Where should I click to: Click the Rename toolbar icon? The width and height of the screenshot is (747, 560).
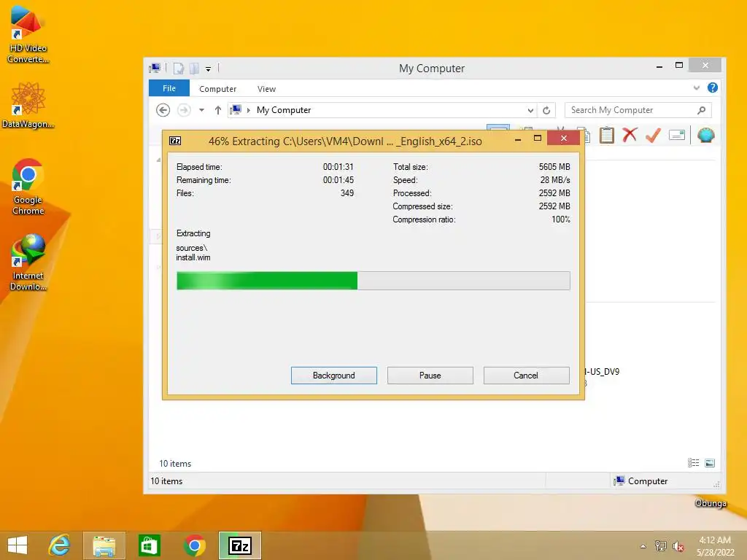[677, 135]
